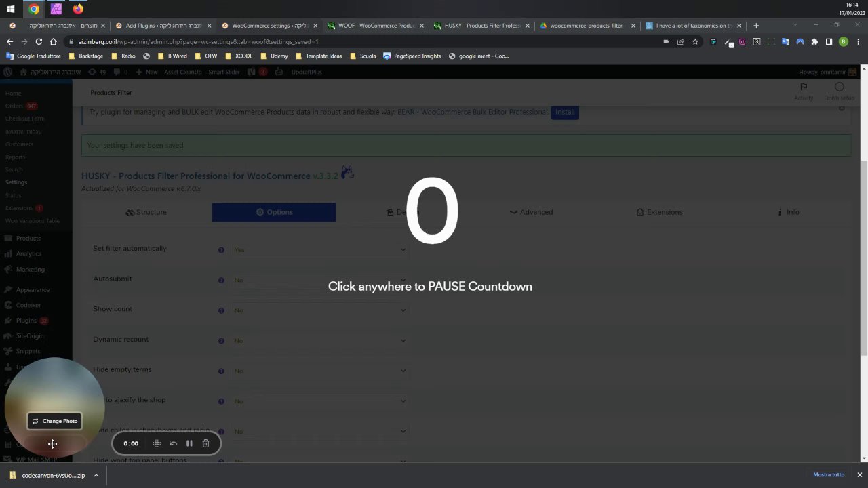Open the Udemy bookmarks folder
This screenshot has height=488, width=868.
click(x=274, y=56)
